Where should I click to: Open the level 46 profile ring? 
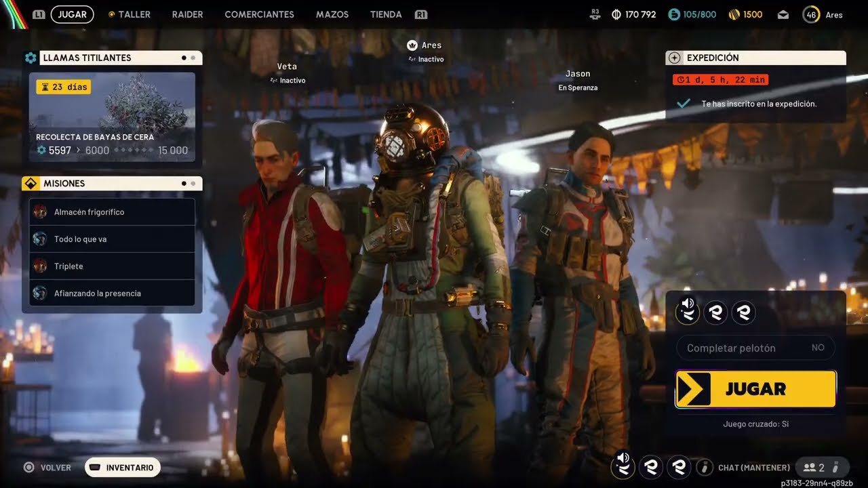[811, 14]
